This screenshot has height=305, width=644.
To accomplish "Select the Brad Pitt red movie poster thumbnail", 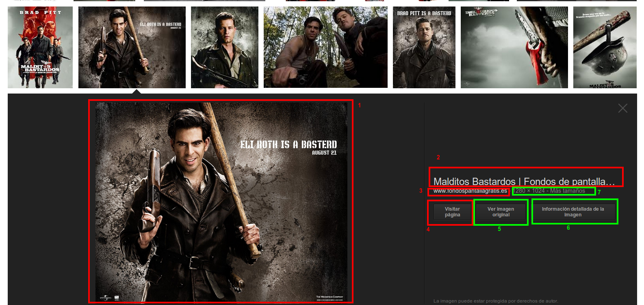I will click(x=40, y=47).
